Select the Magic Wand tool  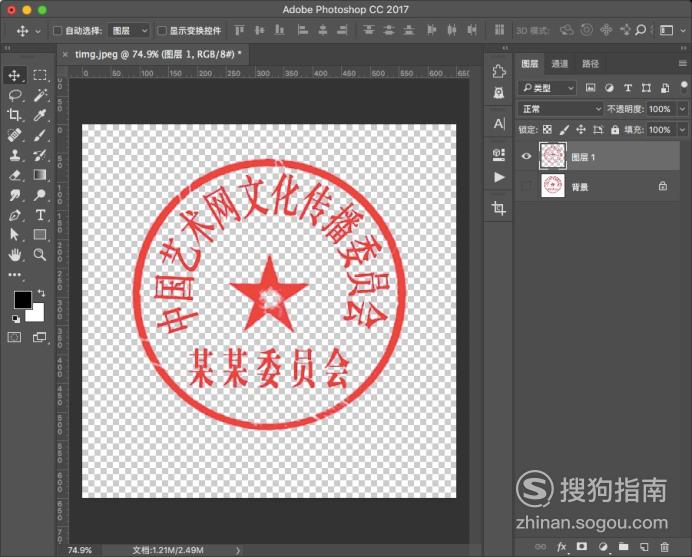click(x=40, y=95)
